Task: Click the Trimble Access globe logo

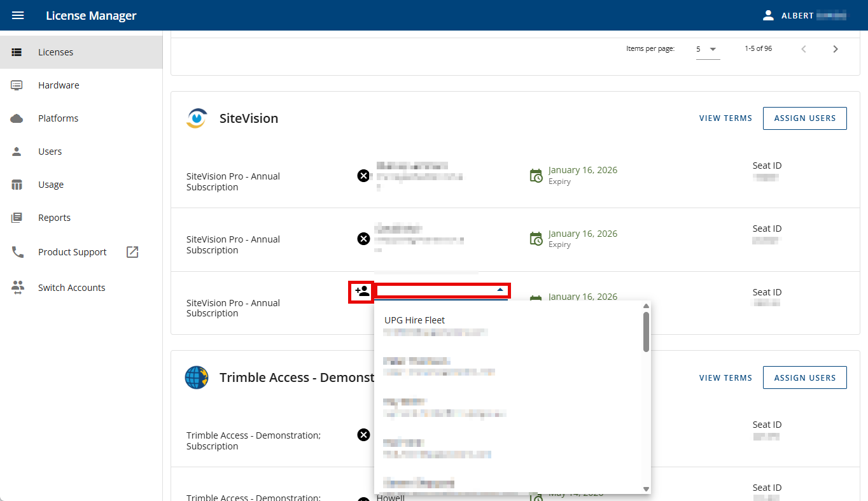Action: [x=197, y=378]
